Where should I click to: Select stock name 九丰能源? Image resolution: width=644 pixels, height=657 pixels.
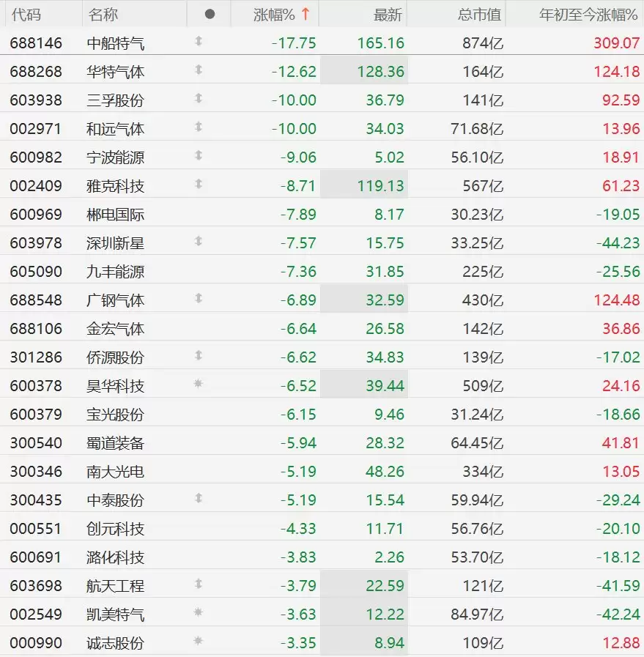tap(116, 272)
